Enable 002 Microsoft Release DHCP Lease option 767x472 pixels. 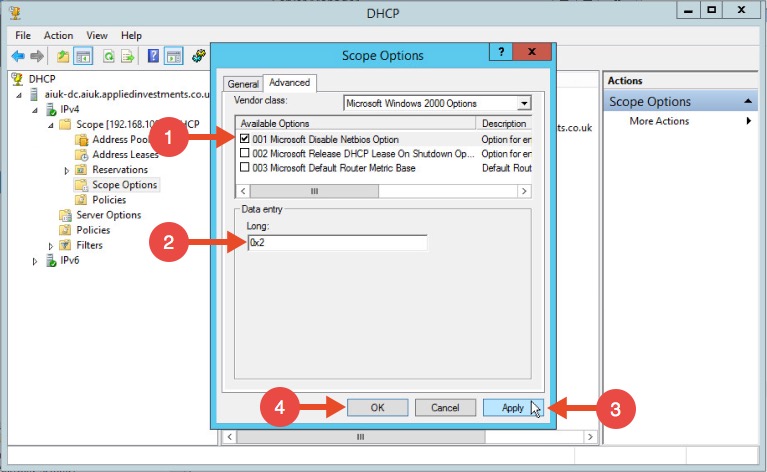point(245,154)
